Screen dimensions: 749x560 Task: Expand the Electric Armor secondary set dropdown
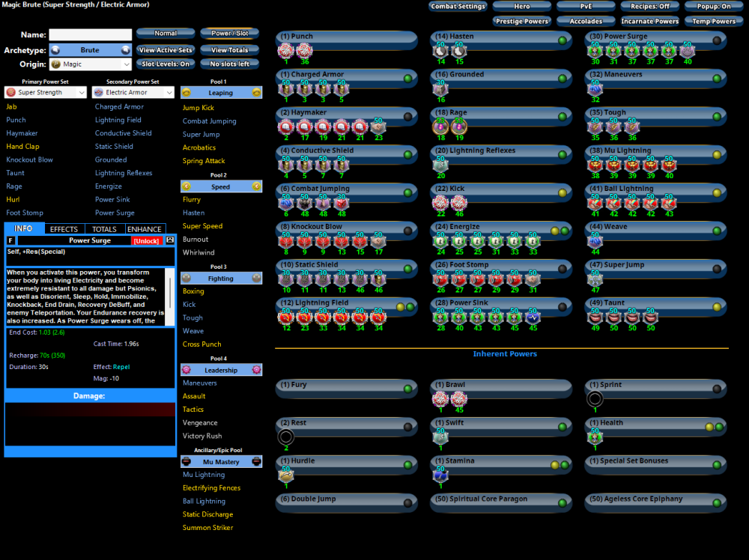coord(133,93)
